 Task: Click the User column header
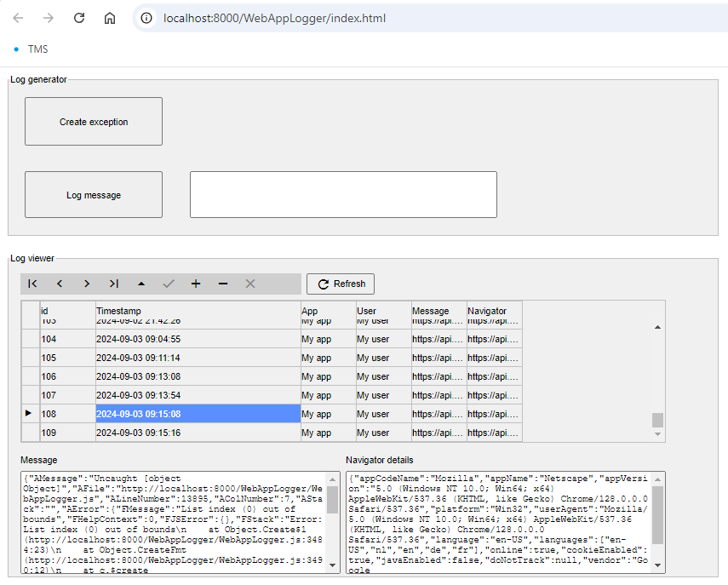(x=383, y=311)
